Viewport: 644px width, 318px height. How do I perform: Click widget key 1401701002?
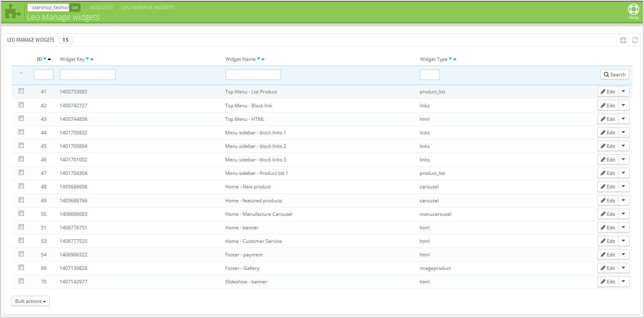point(73,159)
